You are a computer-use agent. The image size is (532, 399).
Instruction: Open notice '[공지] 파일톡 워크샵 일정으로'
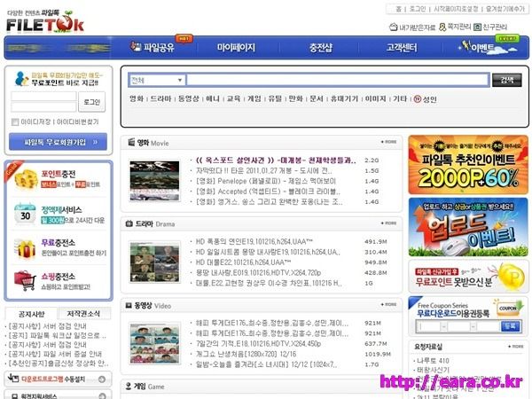point(57,335)
